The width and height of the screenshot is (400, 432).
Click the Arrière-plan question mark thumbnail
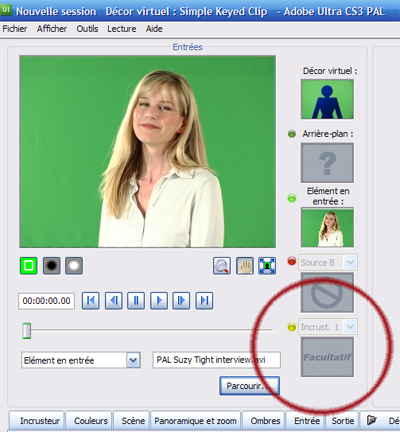327,163
